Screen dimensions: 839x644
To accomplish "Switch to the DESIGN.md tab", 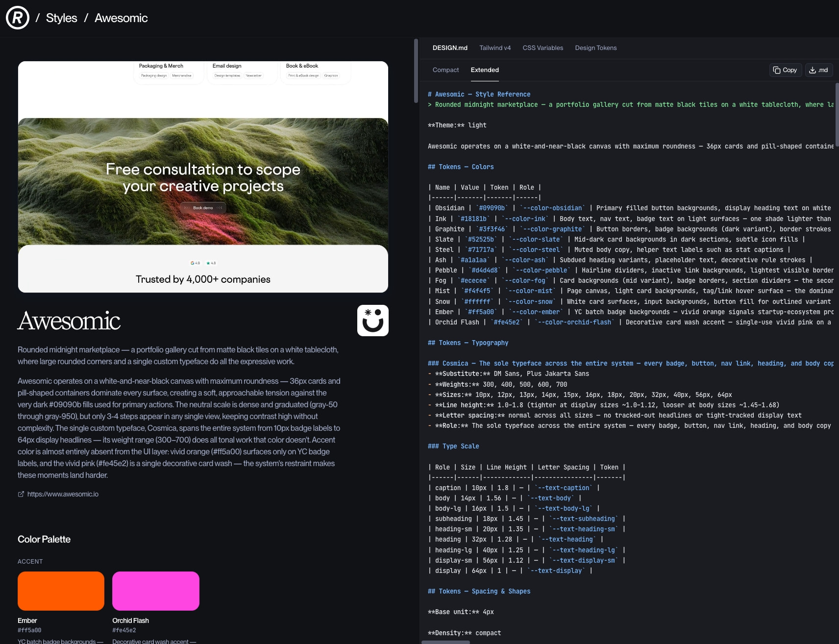I will (x=450, y=48).
